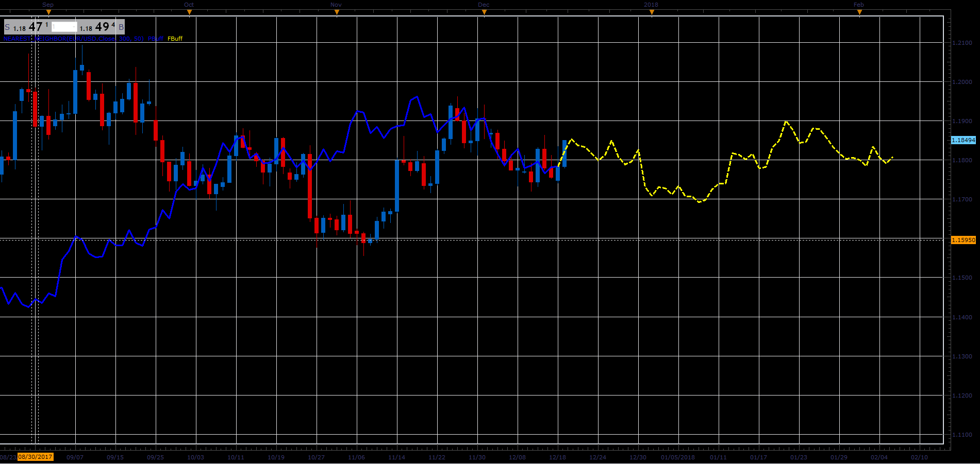The width and height of the screenshot is (980, 464).
Task: Click the highlighted date label 08/30/2017
Action: (36, 457)
